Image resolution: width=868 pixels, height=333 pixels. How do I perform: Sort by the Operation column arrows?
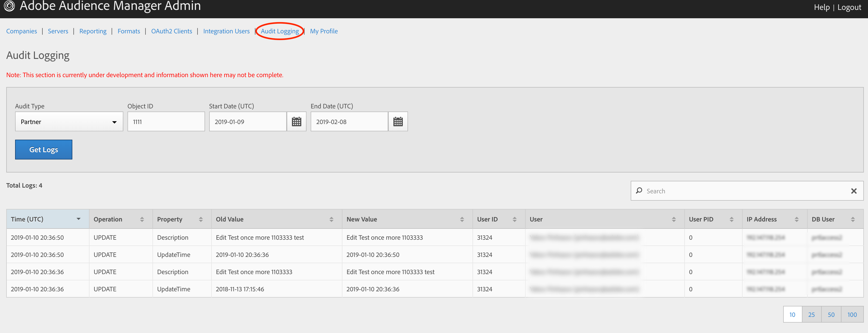[142, 219]
